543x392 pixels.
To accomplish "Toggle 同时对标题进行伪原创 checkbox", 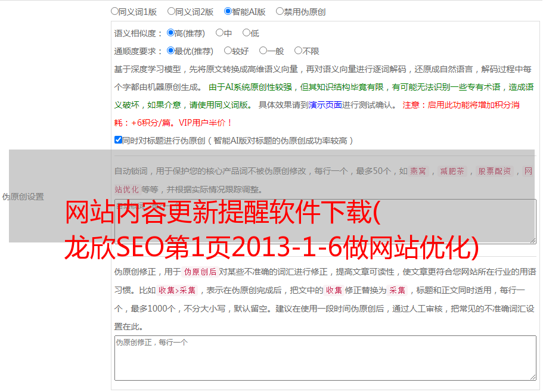I will [x=118, y=140].
